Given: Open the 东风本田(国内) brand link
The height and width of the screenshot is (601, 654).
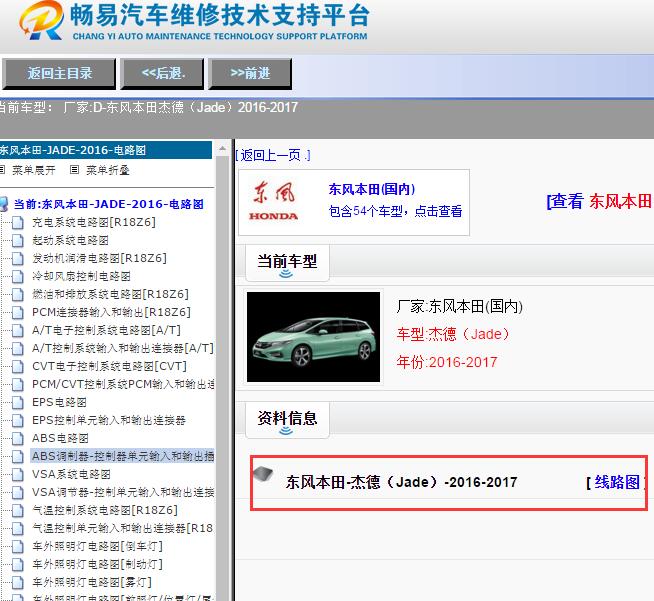Looking at the screenshot, I should click(x=372, y=189).
